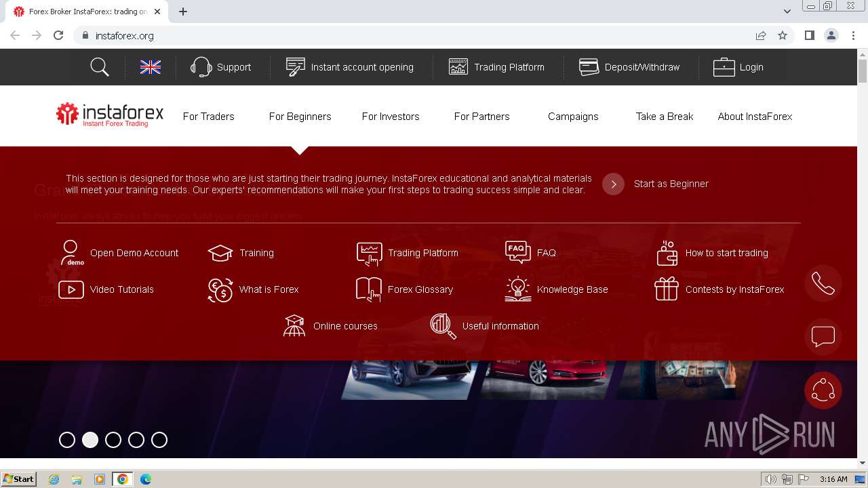
Task: Click the Instant account opening icon
Action: [296, 67]
